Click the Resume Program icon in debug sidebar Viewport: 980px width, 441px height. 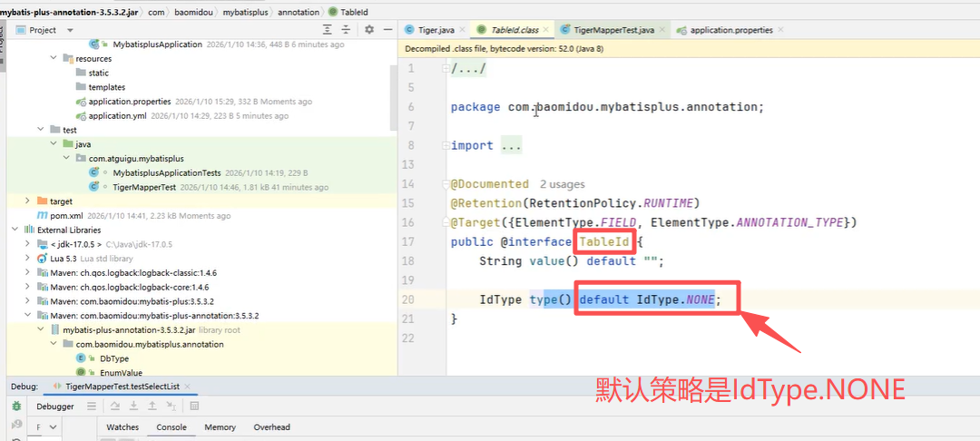point(17,425)
